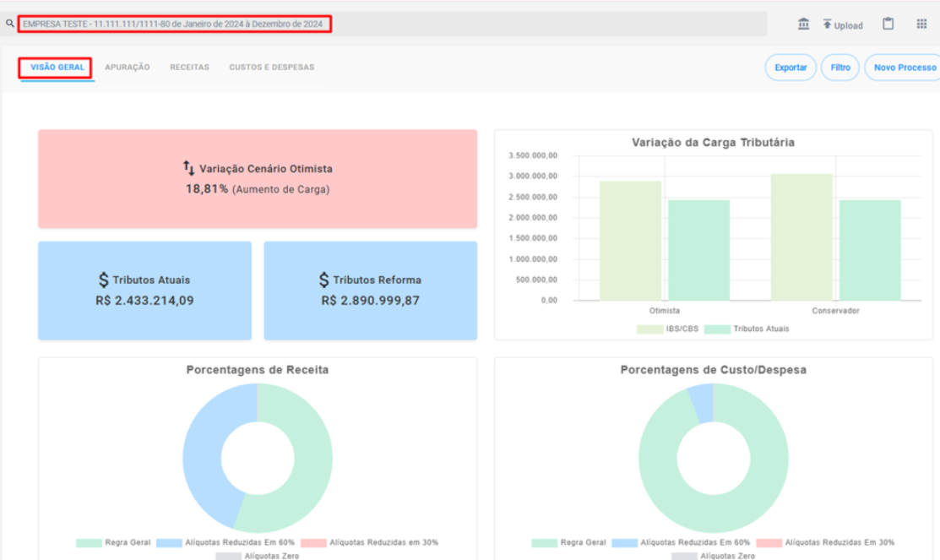This screenshot has height=560, width=940.
Task: Click the up-down arrows variation icon
Action: click(x=189, y=168)
